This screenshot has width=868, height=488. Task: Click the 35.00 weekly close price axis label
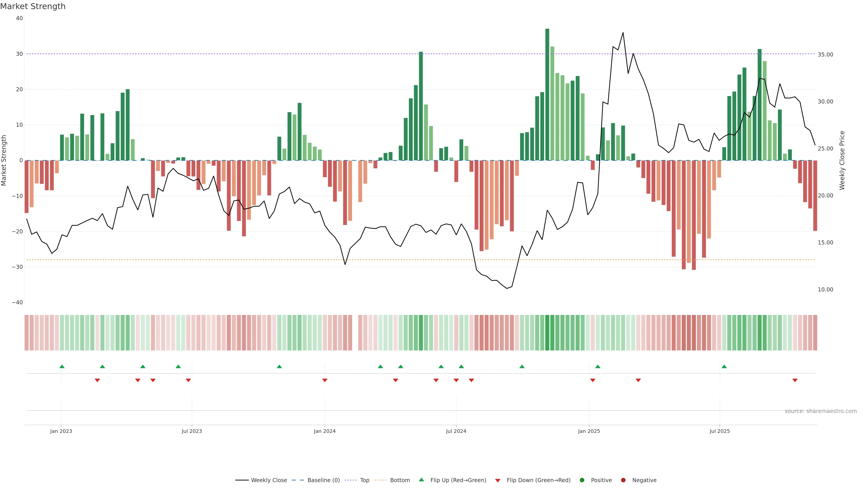[x=825, y=54]
